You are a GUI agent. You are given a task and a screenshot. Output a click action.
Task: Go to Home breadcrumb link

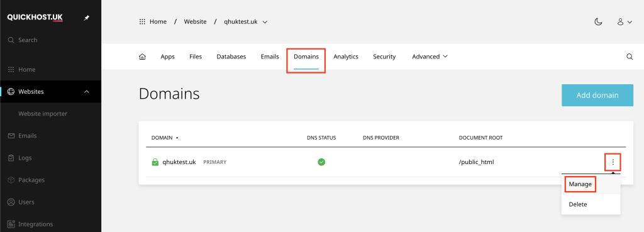coord(158,22)
